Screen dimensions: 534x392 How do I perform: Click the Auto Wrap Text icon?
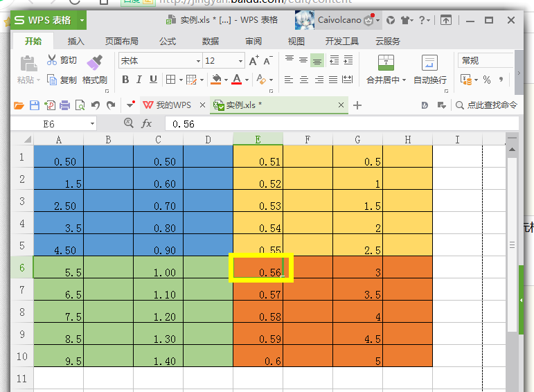click(x=429, y=62)
